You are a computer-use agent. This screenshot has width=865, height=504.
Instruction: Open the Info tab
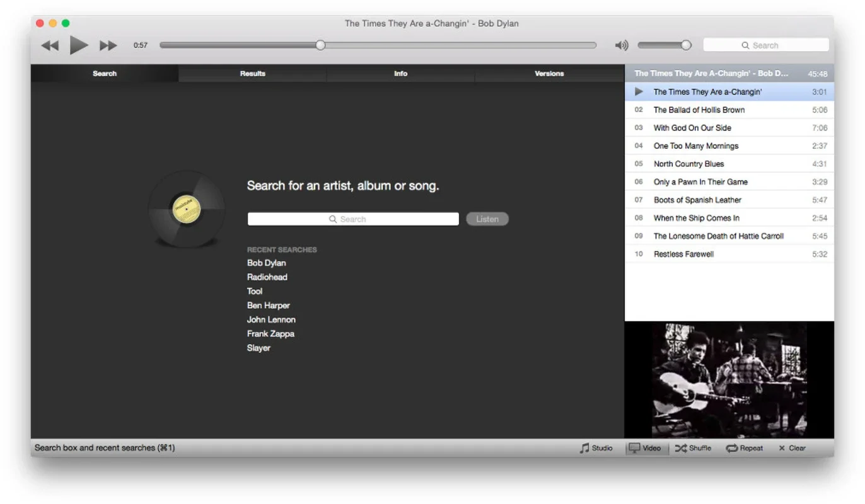(401, 74)
